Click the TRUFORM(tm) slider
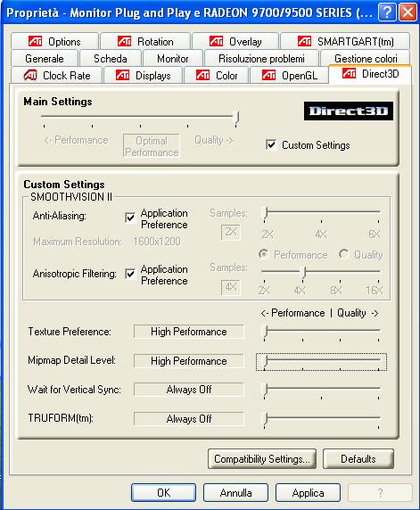Image resolution: width=420 pixels, height=510 pixels. pyautogui.click(x=322, y=420)
